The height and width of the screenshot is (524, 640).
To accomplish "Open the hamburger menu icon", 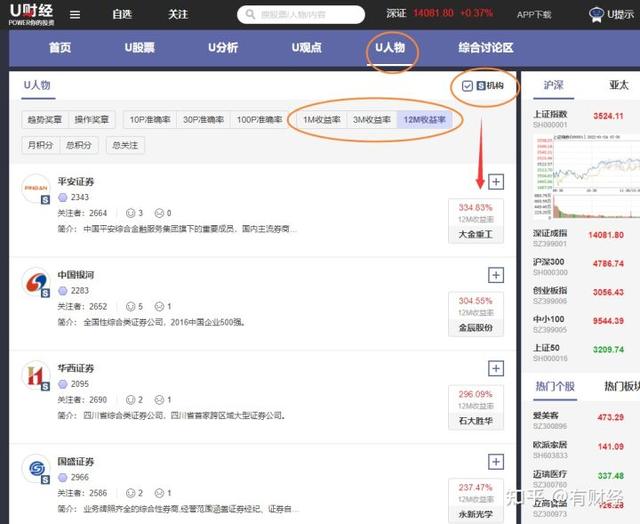I will tap(75, 15).
